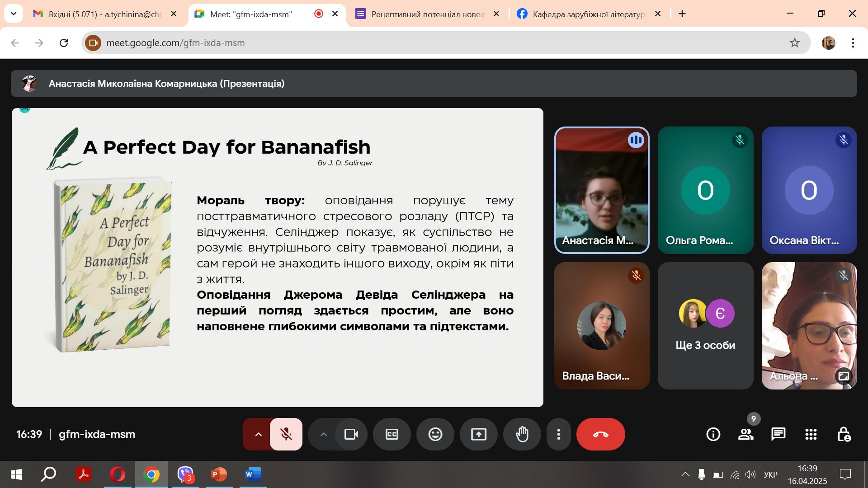Send a reaction with the emoji button
Image resolution: width=868 pixels, height=488 pixels.
click(x=435, y=434)
